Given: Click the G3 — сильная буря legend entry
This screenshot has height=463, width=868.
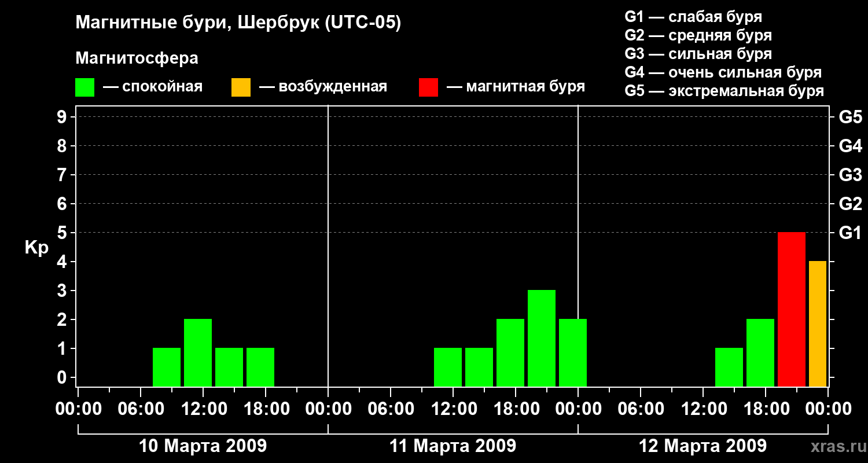Looking at the screenshot, I should 698,54.
